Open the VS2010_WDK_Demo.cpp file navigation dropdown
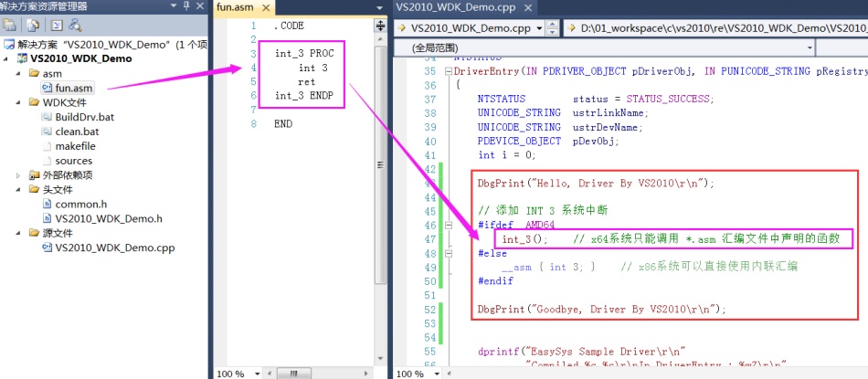The height and width of the screenshot is (379, 868). (x=539, y=28)
